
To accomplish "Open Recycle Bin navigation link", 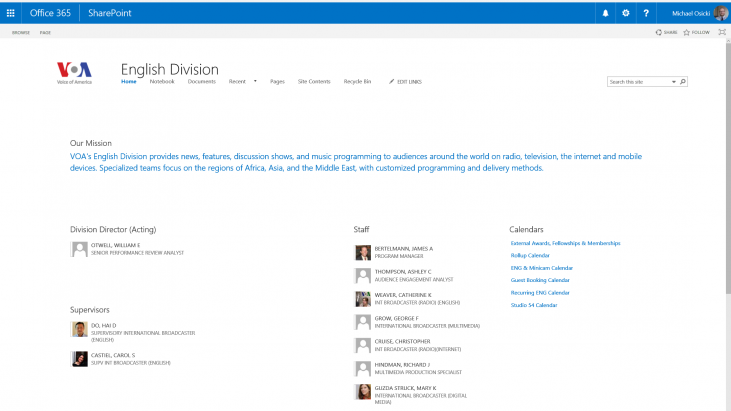I will (357, 82).
